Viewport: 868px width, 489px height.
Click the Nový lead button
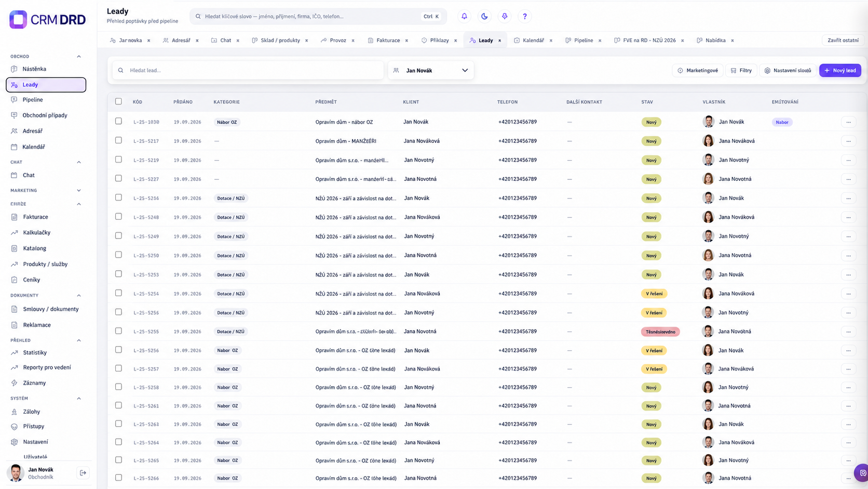pos(840,70)
